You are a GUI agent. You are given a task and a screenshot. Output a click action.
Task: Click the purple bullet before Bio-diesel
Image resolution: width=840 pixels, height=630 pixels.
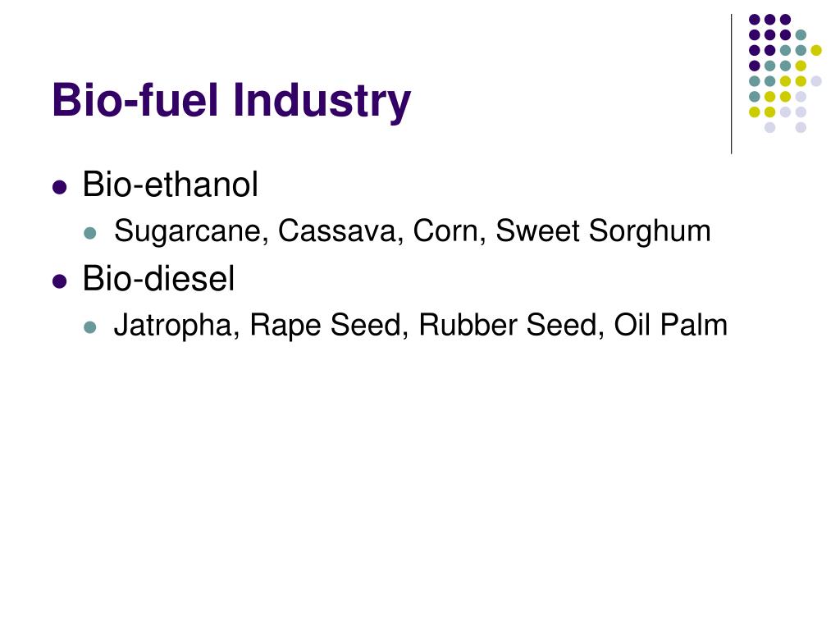60,281
